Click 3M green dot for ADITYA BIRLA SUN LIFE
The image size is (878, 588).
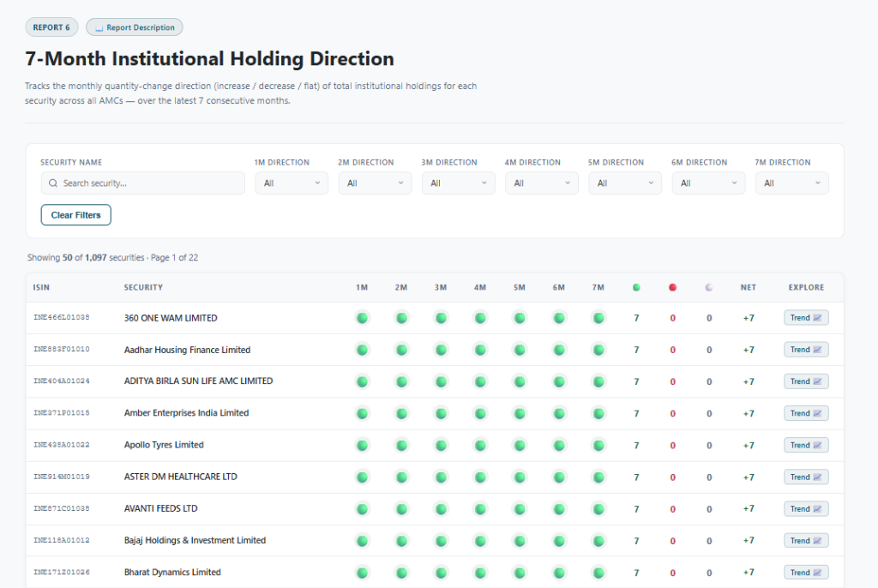pyautogui.click(x=442, y=382)
